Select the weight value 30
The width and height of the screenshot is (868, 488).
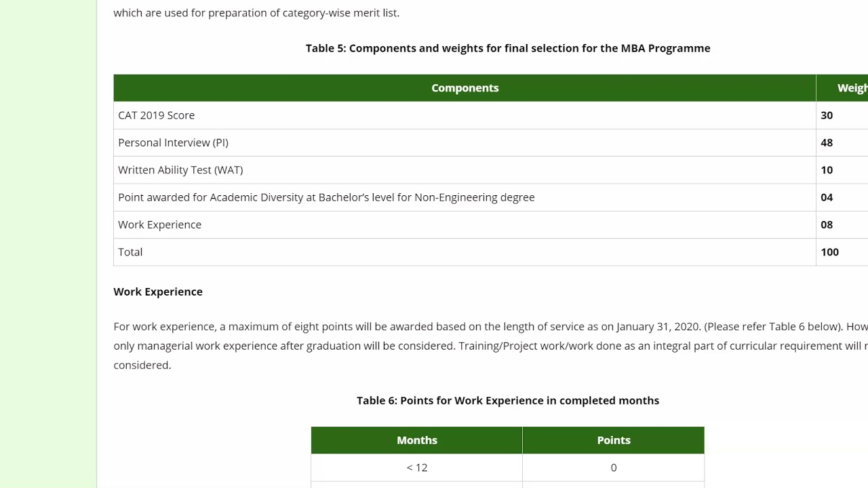(x=827, y=115)
